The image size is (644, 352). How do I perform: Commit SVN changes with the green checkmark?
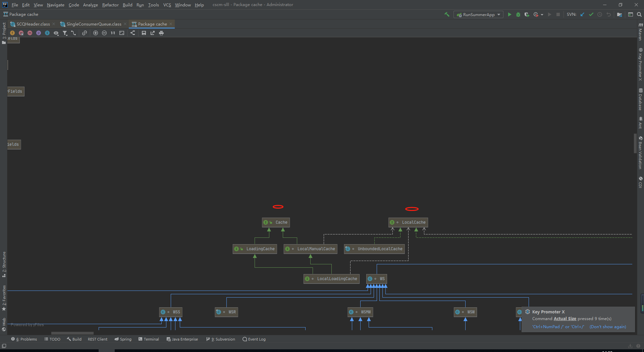tap(591, 14)
